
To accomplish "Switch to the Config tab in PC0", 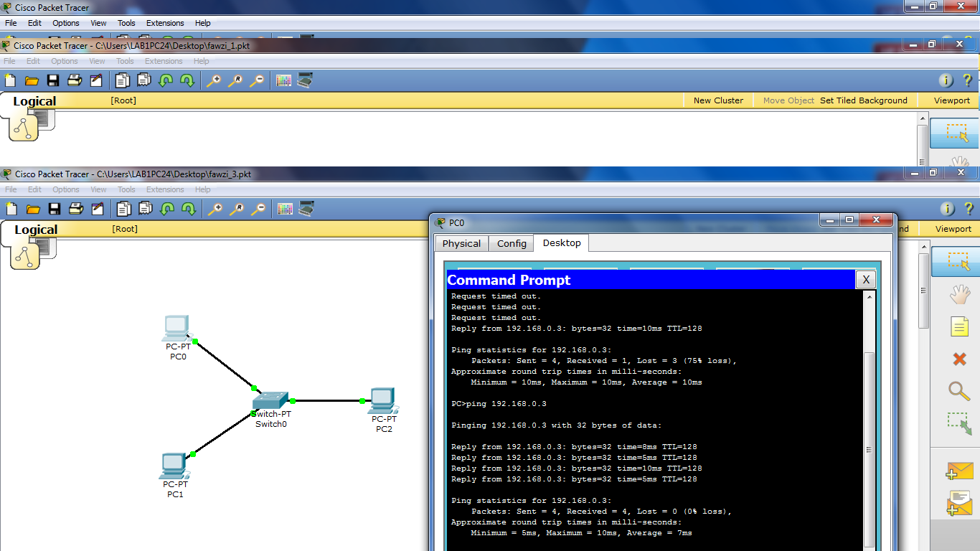I will point(512,244).
